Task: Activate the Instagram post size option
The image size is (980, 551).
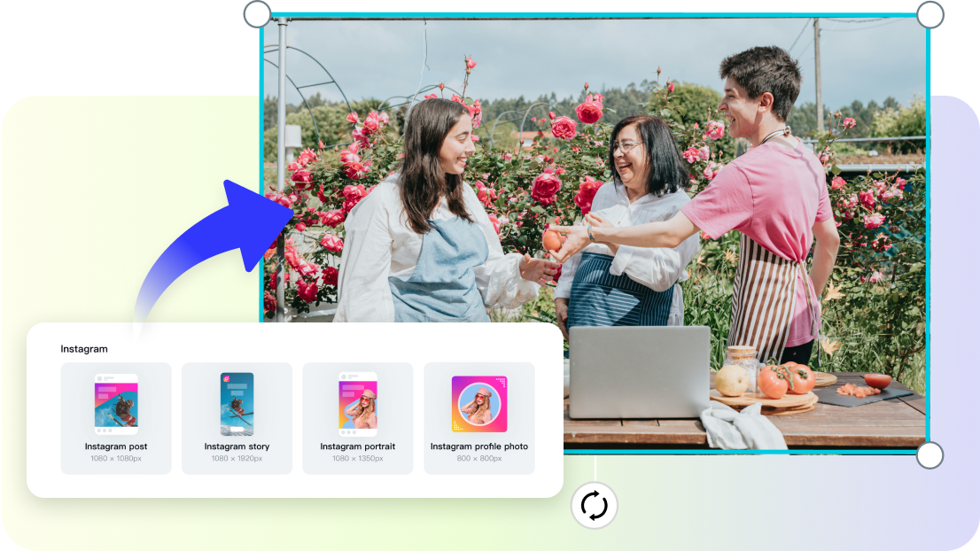Action: click(x=115, y=418)
